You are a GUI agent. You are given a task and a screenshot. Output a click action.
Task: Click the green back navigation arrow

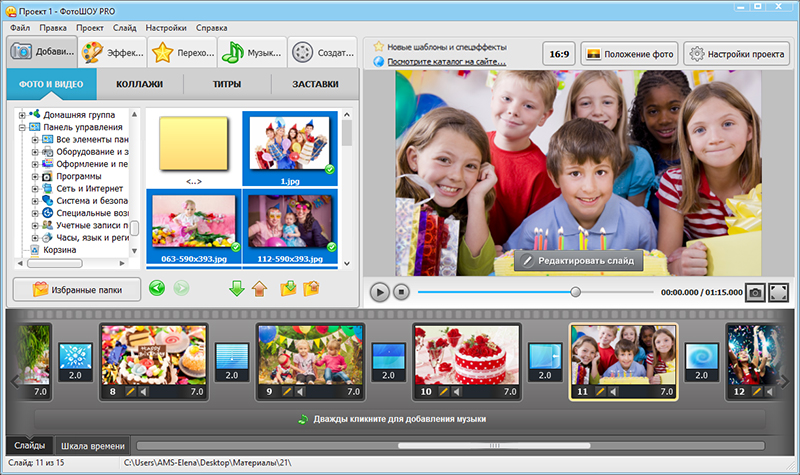point(157,288)
